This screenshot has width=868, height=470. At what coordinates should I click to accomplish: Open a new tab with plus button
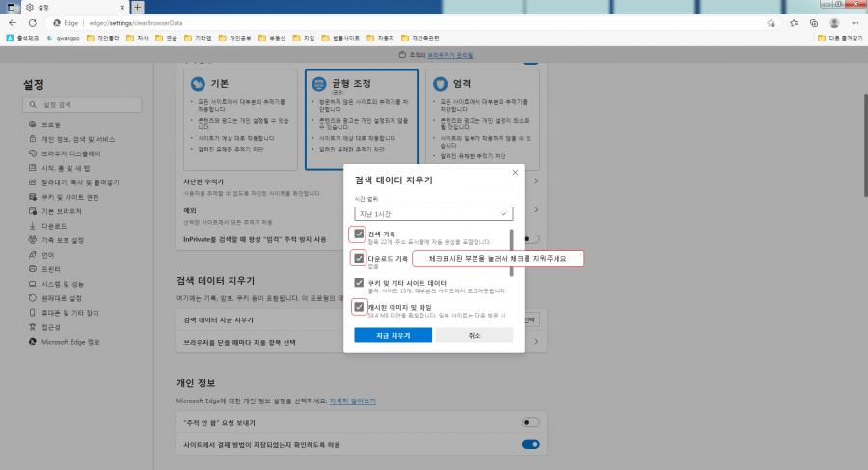pyautogui.click(x=137, y=7)
